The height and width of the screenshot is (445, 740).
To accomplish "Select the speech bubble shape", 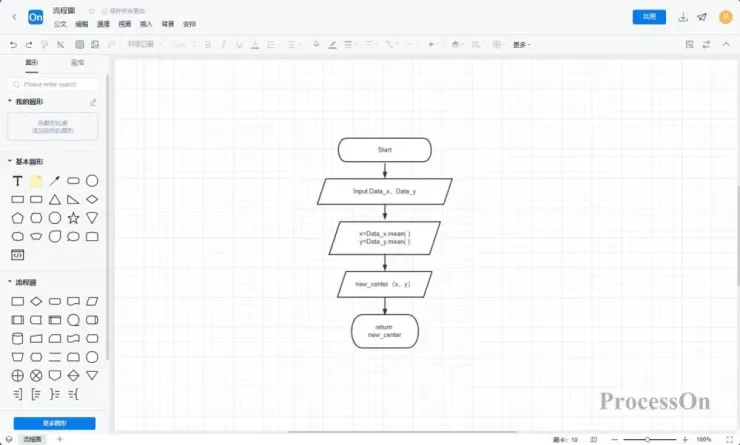I will (73, 236).
